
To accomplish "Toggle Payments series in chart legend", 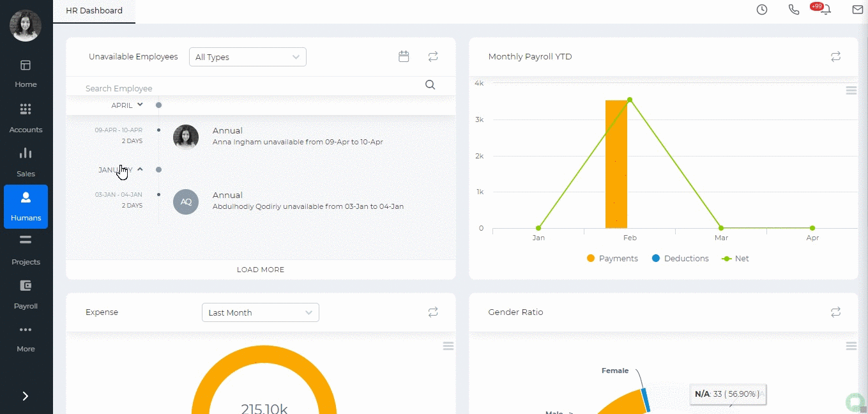I will tap(612, 259).
